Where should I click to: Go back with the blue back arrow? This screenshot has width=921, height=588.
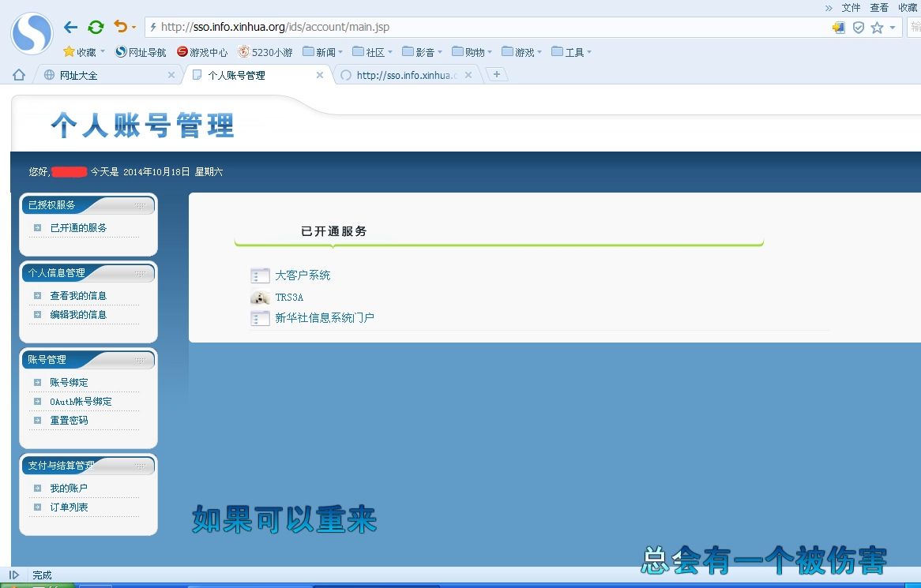[x=70, y=27]
